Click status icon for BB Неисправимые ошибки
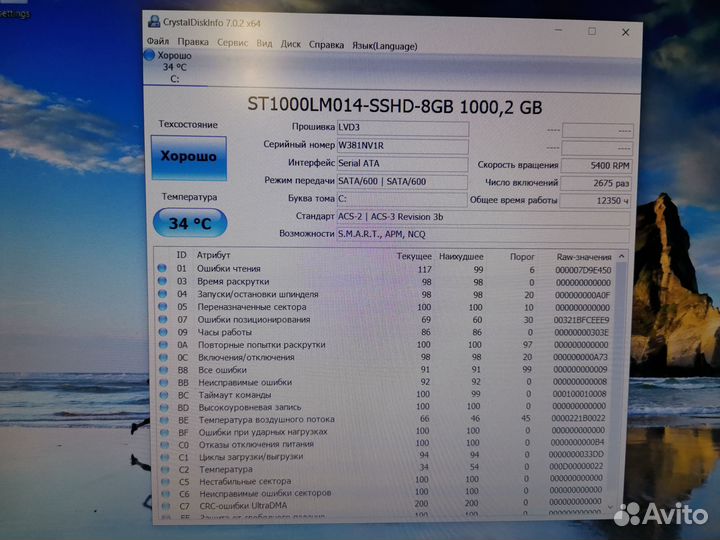 [x=164, y=382]
